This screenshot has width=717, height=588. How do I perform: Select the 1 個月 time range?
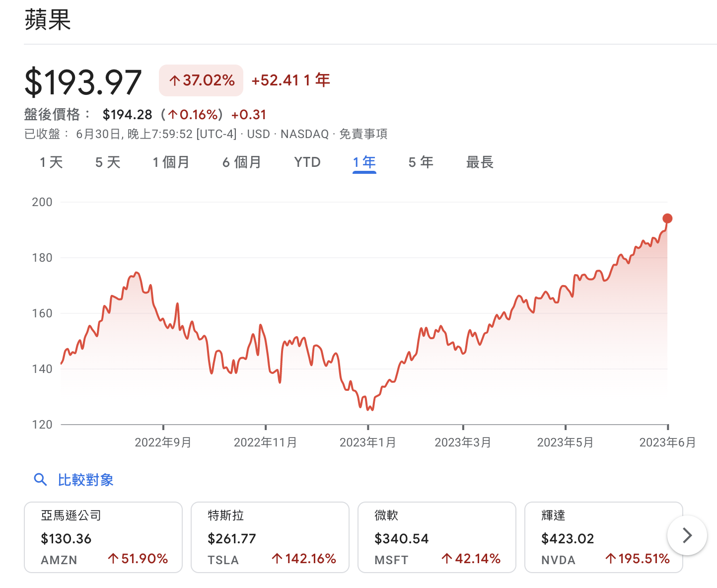tap(171, 162)
